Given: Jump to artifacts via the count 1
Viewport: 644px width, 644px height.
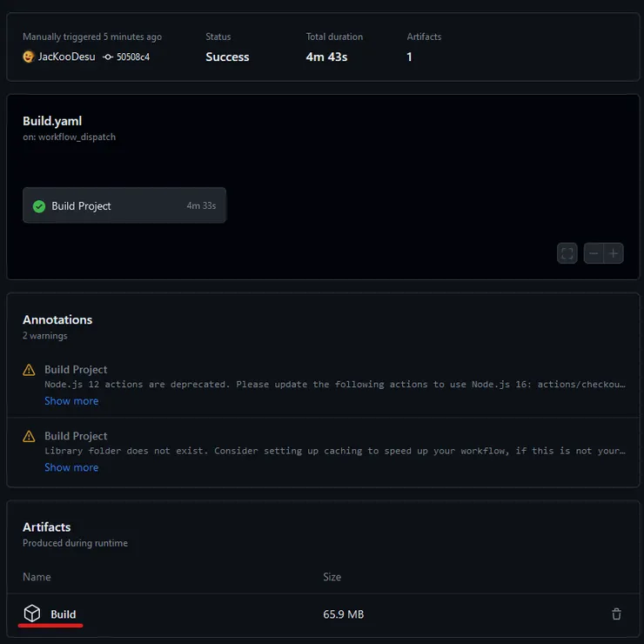Looking at the screenshot, I should tap(410, 57).
